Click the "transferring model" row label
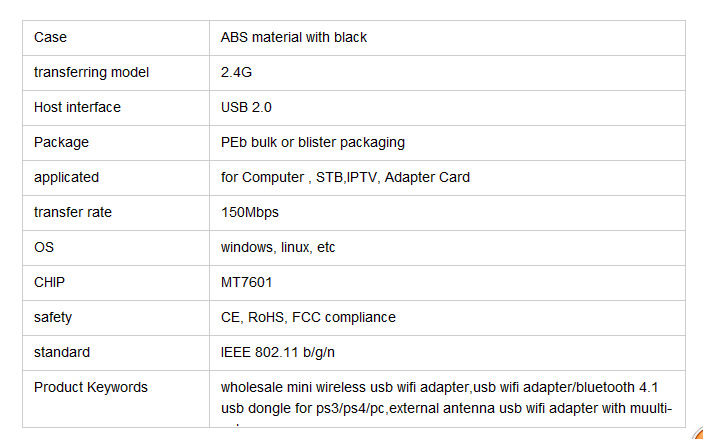 pyautogui.click(x=91, y=72)
